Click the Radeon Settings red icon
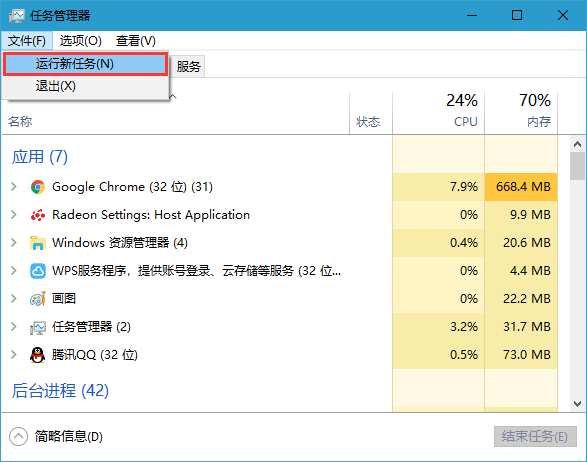587x462 pixels. [x=37, y=215]
